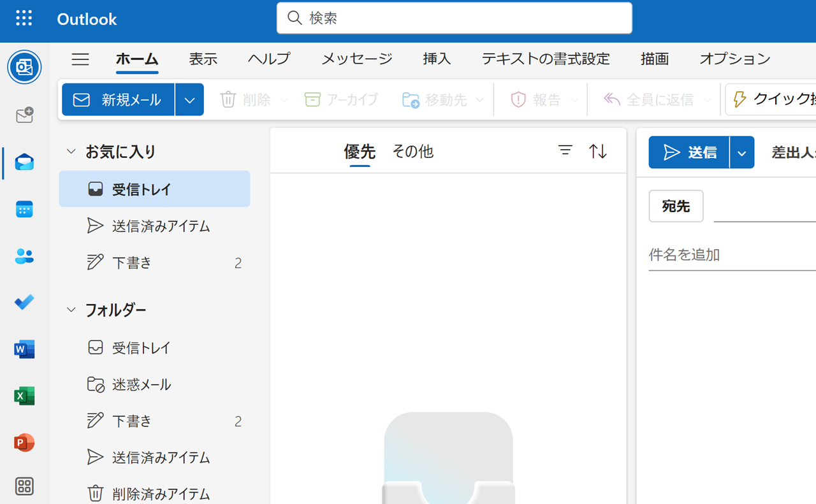Viewport: 816px width, 504px height.
Task: Open the 描画 ribbon tab
Action: 654,59
